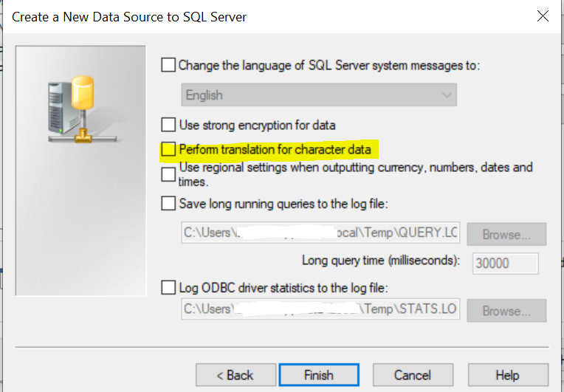
Task: Click the STATS.LOG file path field
Action: click(x=320, y=309)
